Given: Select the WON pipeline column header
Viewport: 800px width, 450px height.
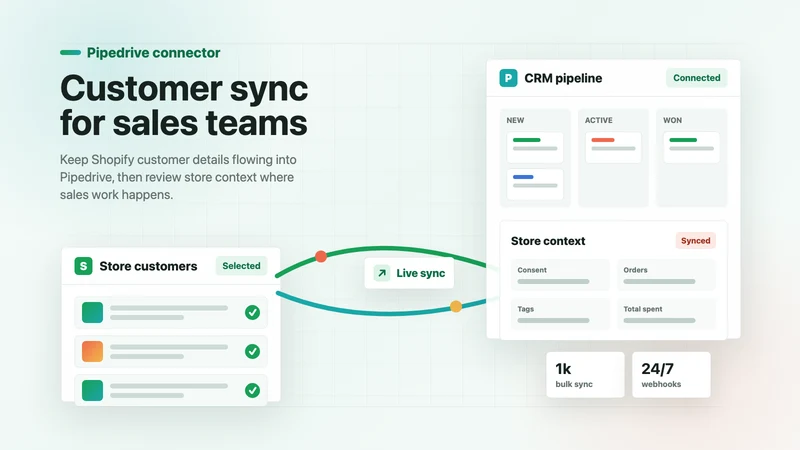Looking at the screenshot, I should tap(672, 120).
